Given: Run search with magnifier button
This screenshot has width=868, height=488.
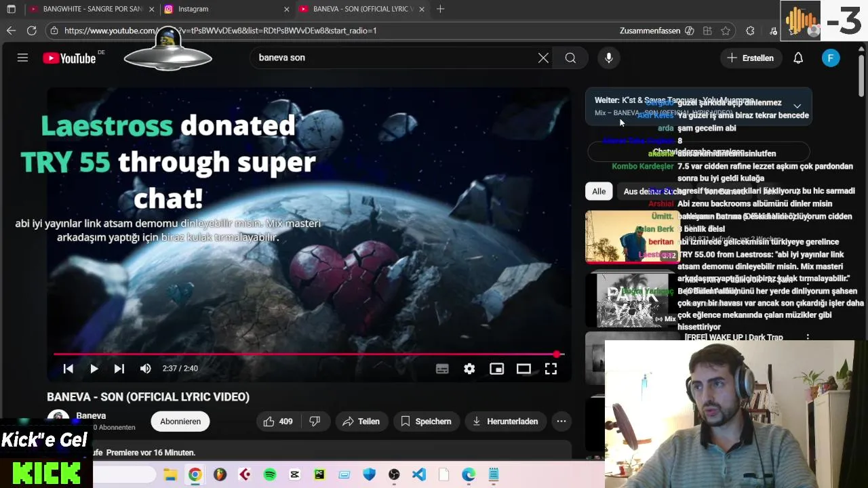Looking at the screenshot, I should point(570,58).
